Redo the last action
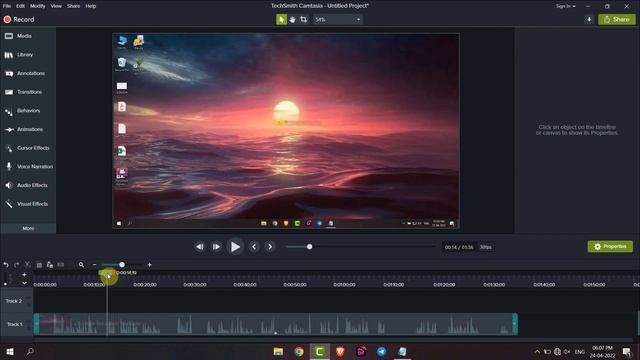The height and width of the screenshot is (360, 640). [16, 265]
